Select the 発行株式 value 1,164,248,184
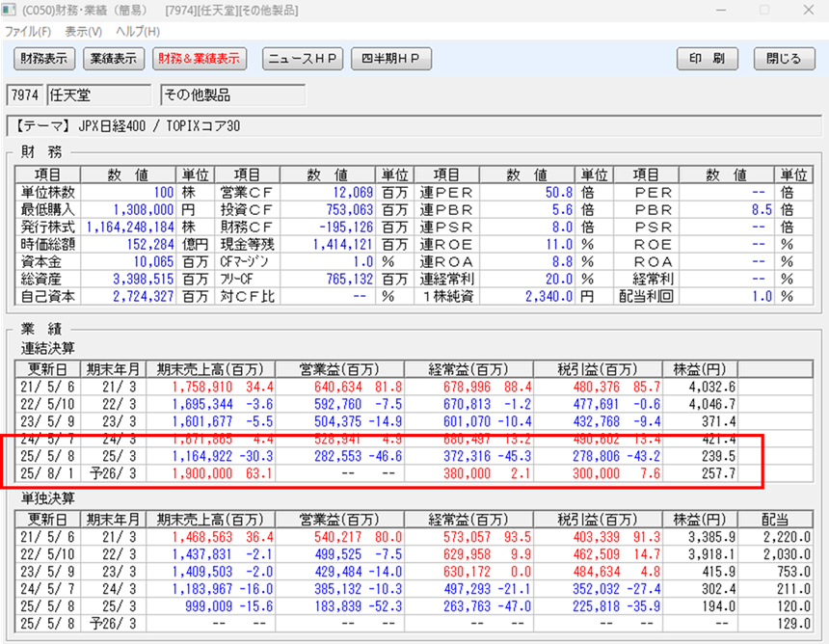The height and width of the screenshot is (644, 829). pos(130,228)
